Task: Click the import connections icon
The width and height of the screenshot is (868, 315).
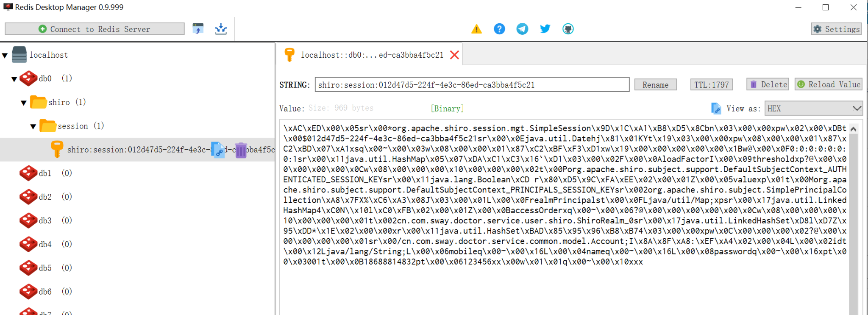Action: click(x=198, y=29)
